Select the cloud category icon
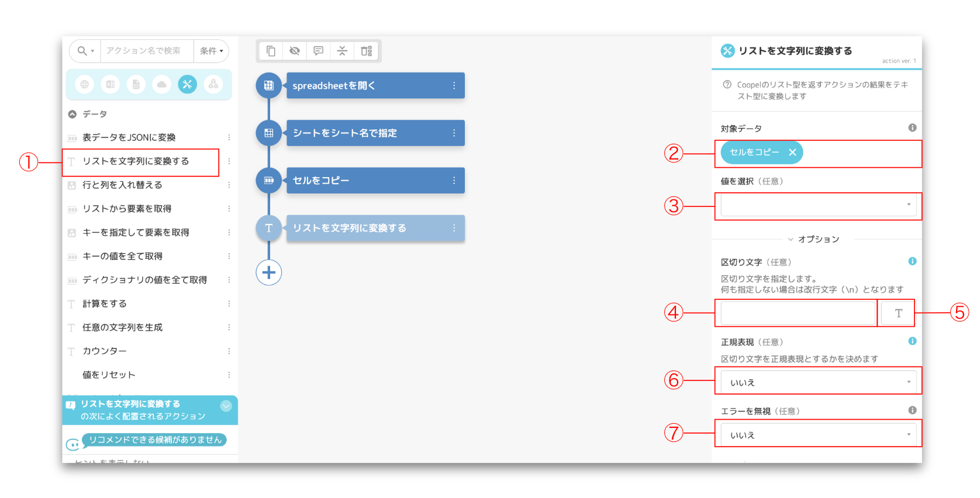 [x=162, y=84]
